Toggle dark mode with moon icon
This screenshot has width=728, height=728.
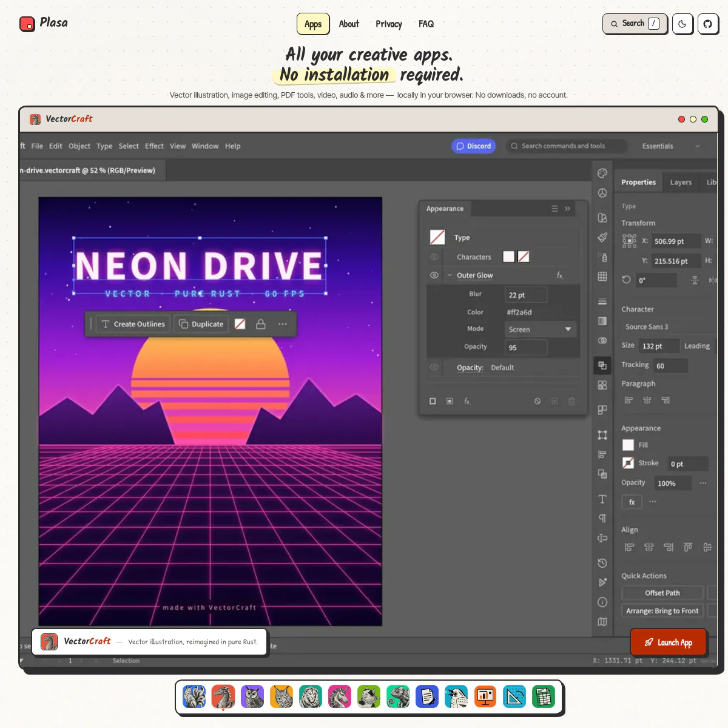pyautogui.click(x=682, y=24)
